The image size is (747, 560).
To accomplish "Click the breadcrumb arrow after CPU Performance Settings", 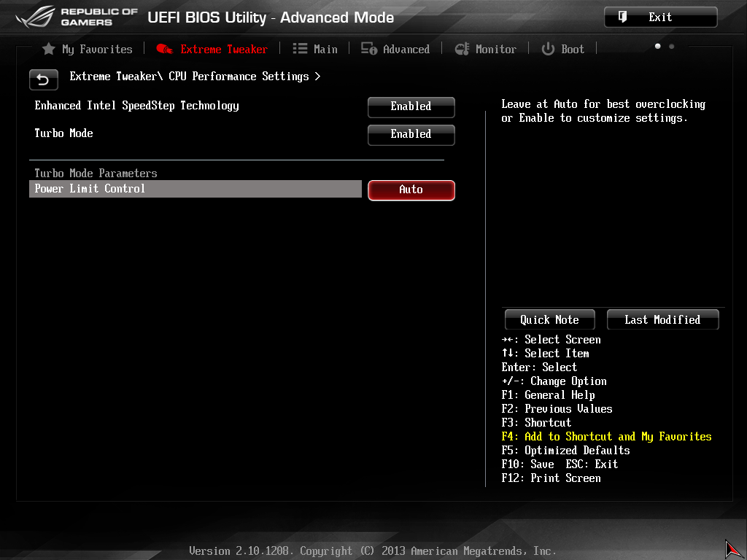I will (x=317, y=76).
